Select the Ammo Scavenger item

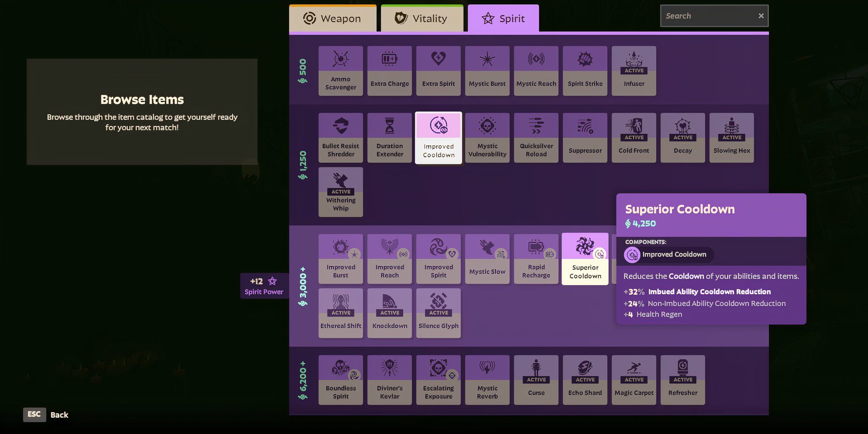tap(340, 71)
